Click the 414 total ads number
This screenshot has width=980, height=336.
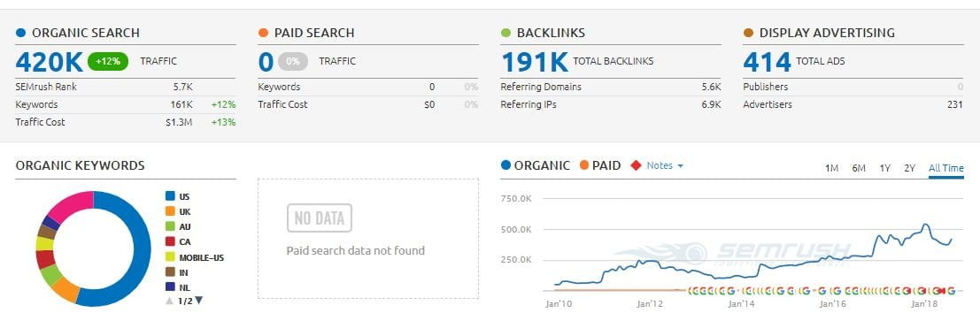point(767,62)
